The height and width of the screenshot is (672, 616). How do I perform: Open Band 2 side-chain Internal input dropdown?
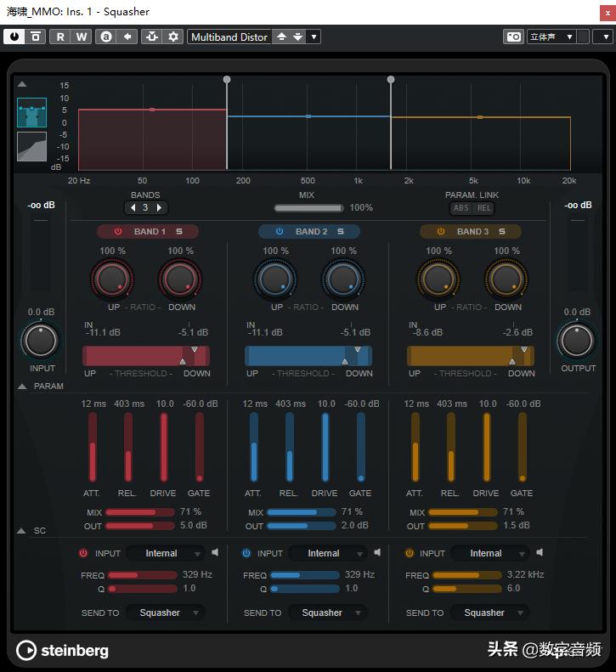point(328,553)
